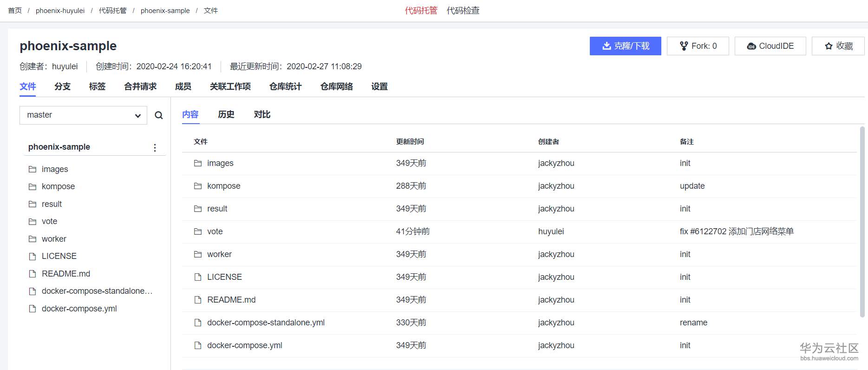The width and height of the screenshot is (868, 370).
Task: Click the star icon on the 收藏 button
Action: pyautogui.click(x=829, y=46)
